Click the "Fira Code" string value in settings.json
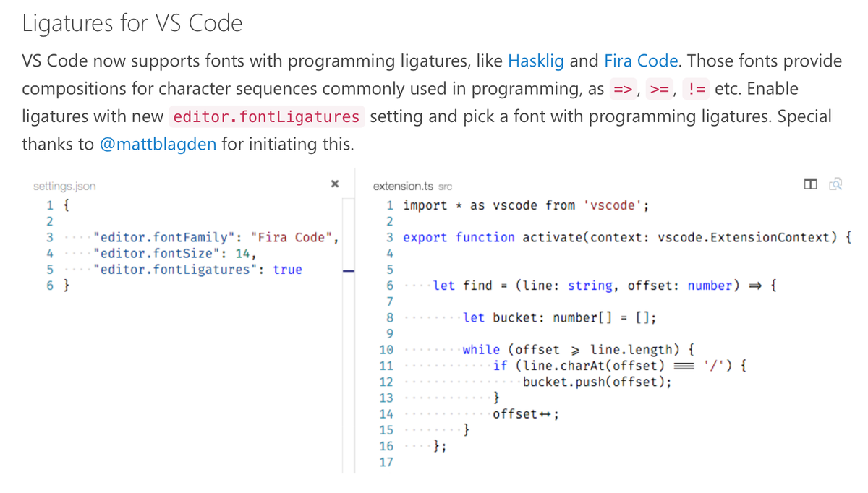 pos(292,237)
